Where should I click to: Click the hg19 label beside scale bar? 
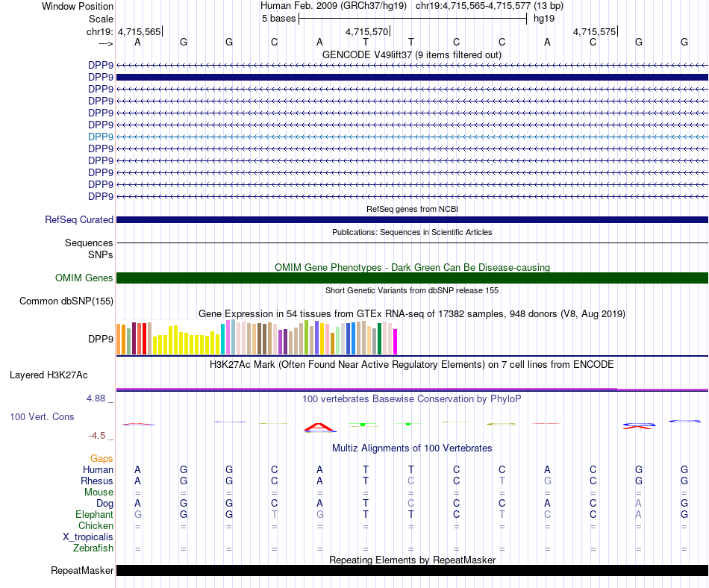point(544,19)
